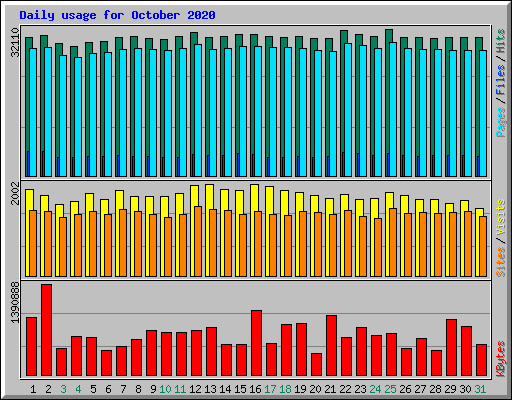Click the green day 18 label
This screenshot has width=512, height=400.
(285, 389)
